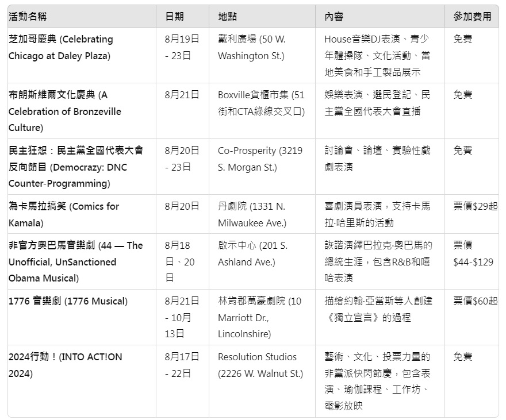Open the 為卡馬拉搞笑 Comics for Kamala title
Viewport: 506px width, 420px height.
63,214
